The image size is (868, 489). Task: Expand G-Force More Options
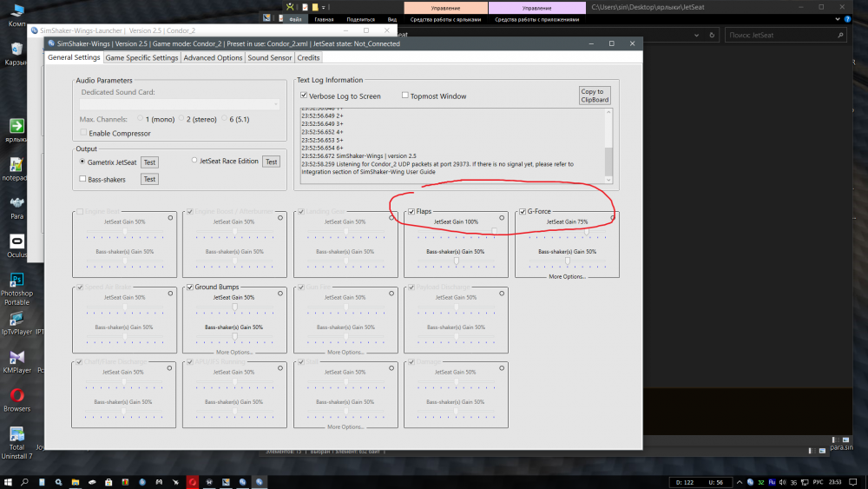pyautogui.click(x=567, y=276)
